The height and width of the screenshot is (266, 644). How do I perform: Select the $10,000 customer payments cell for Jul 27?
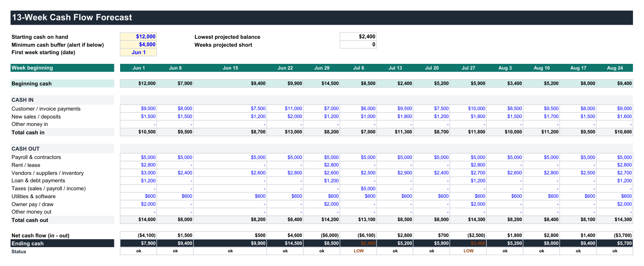point(468,108)
